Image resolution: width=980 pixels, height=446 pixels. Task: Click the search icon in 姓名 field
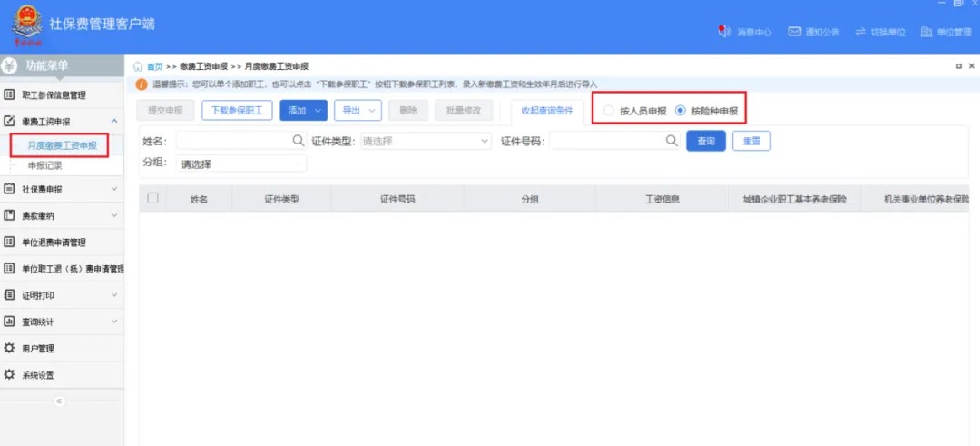[298, 141]
